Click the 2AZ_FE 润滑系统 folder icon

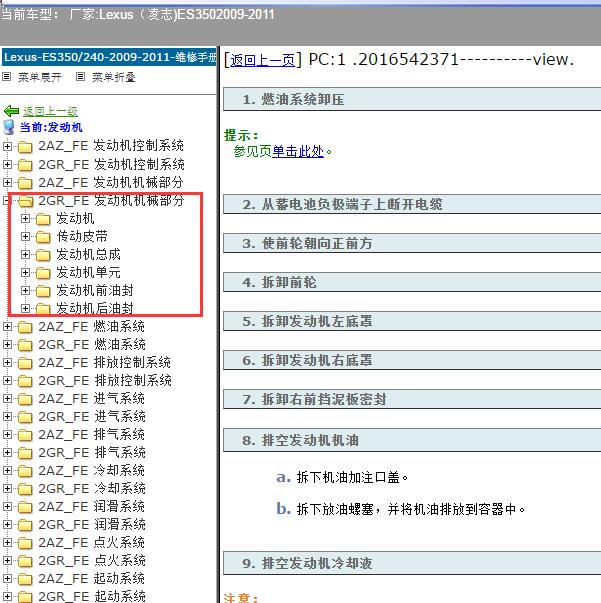[x=25, y=507]
